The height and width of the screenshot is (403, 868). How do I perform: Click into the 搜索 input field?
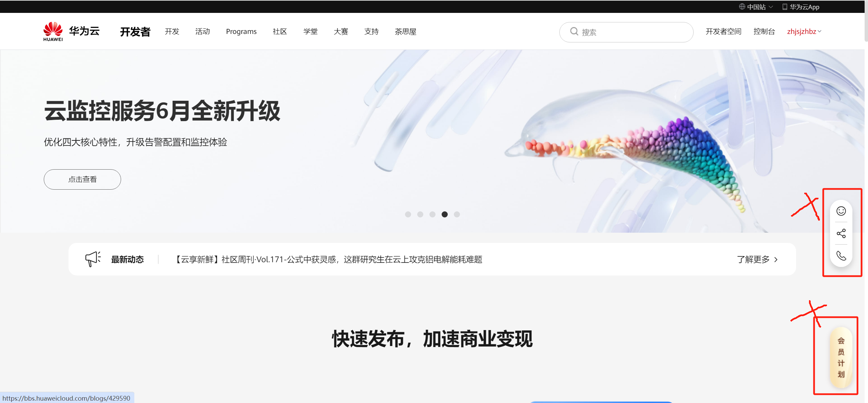coord(631,32)
